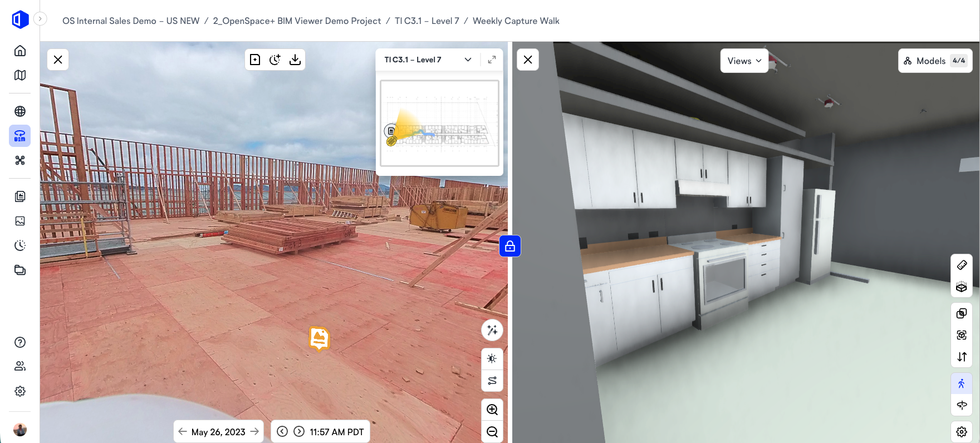
Task: Close the BIM model pane
Action: (528, 60)
